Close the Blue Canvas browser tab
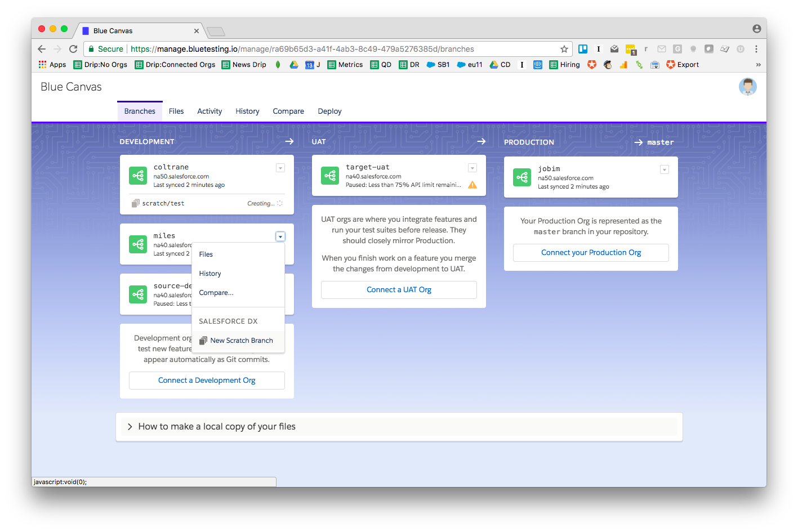The height and width of the screenshot is (532, 798). point(197,31)
